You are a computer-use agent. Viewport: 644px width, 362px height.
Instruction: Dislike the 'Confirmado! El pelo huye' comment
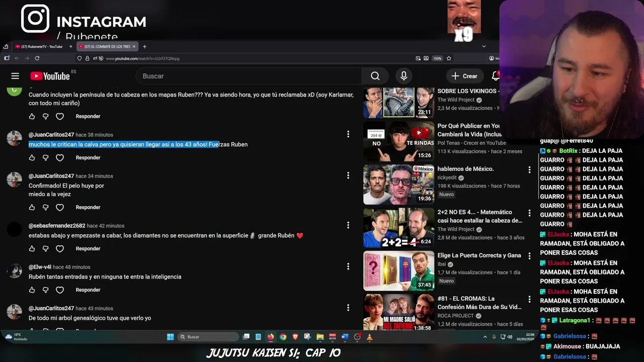point(46,207)
